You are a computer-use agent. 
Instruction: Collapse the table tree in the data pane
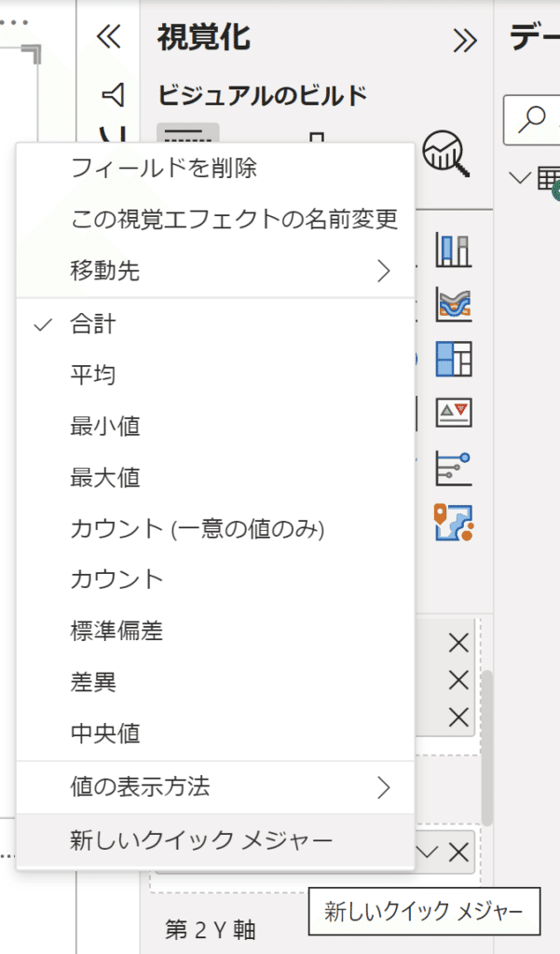click(x=521, y=178)
